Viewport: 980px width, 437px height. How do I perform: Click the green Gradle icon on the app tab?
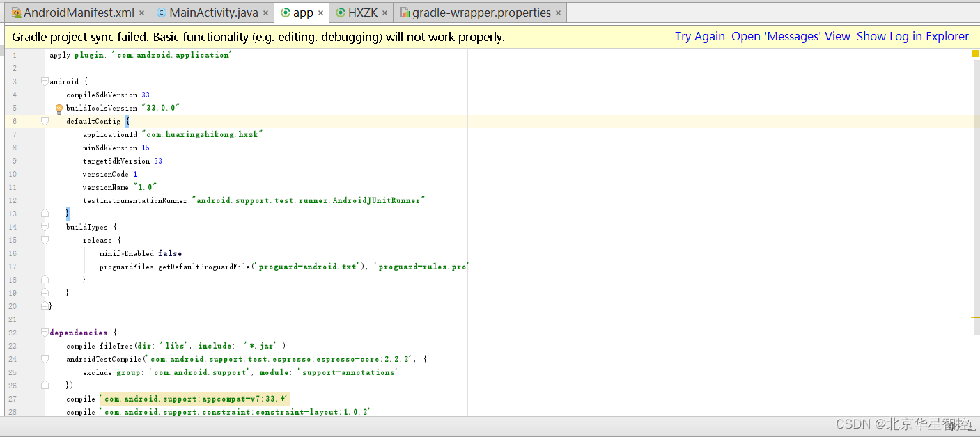coord(287,12)
